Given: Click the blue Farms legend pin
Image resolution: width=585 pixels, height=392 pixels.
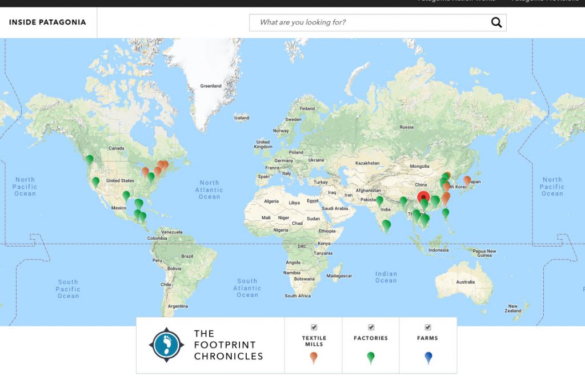Looking at the screenshot, I should (x=428, y=357).
